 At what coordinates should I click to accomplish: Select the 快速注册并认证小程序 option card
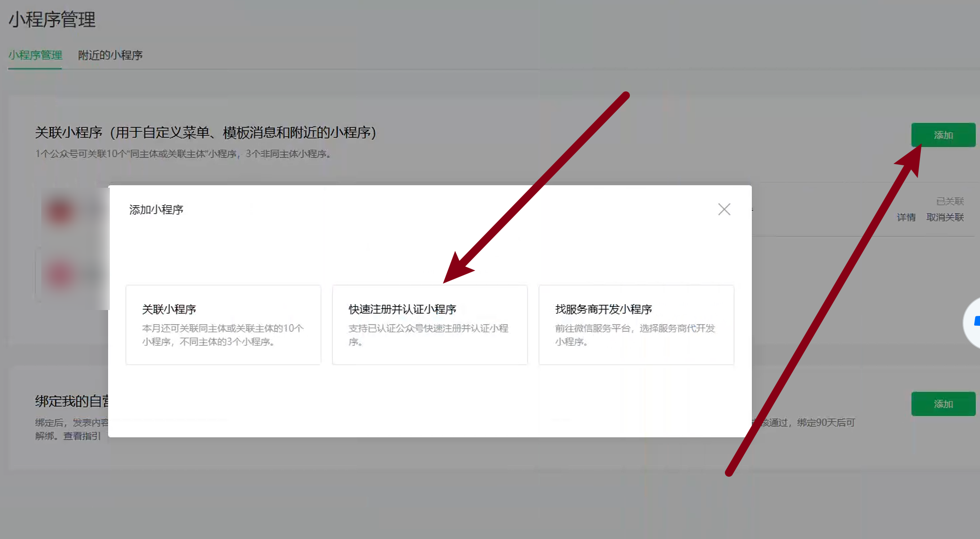429,324
